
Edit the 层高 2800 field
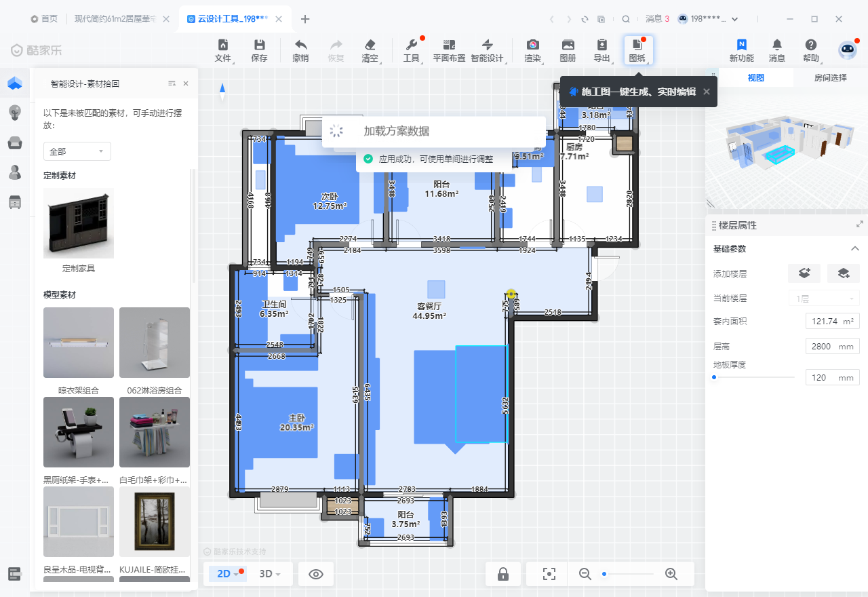pos(833,346)
